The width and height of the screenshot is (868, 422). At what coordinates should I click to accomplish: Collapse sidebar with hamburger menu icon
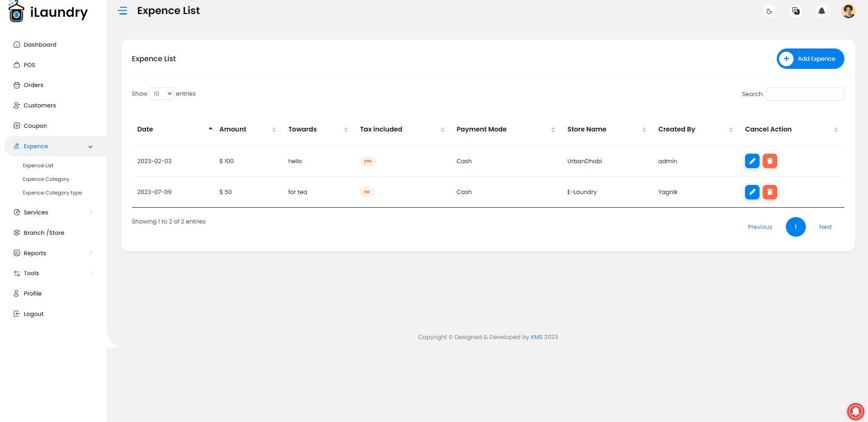click(x=123, y=11)
